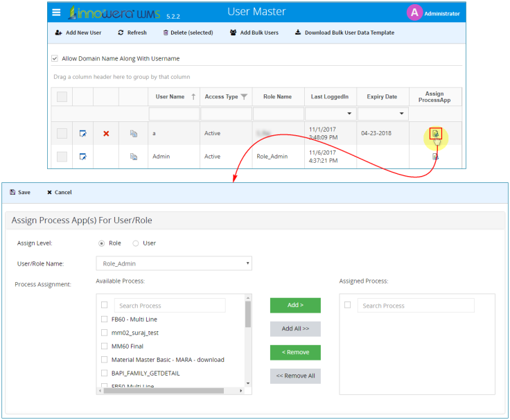The width and height of the screenshot is (510, 420).
Task: Open the hamburger navigation menu
Action: 56,12
